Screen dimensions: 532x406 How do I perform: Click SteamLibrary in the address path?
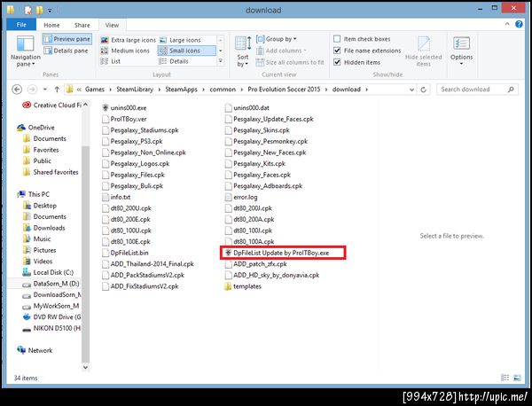pos(135,90)
